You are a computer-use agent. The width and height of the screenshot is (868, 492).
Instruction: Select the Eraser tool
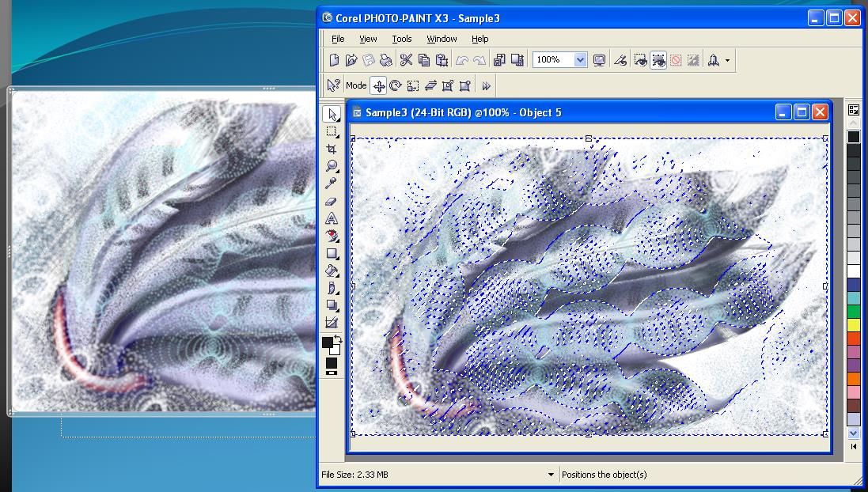point(332,202)
